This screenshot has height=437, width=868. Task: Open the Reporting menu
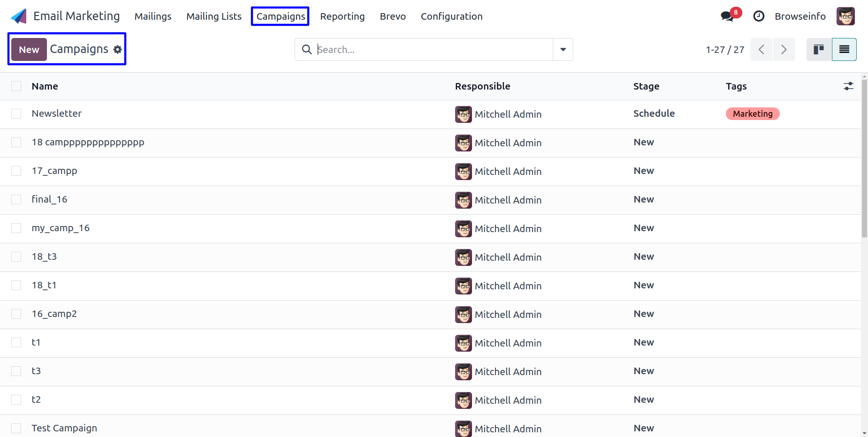point(343,16)
